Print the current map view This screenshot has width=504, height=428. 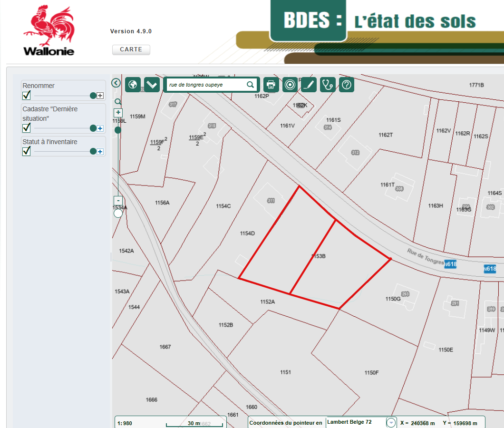coord(271,85)
